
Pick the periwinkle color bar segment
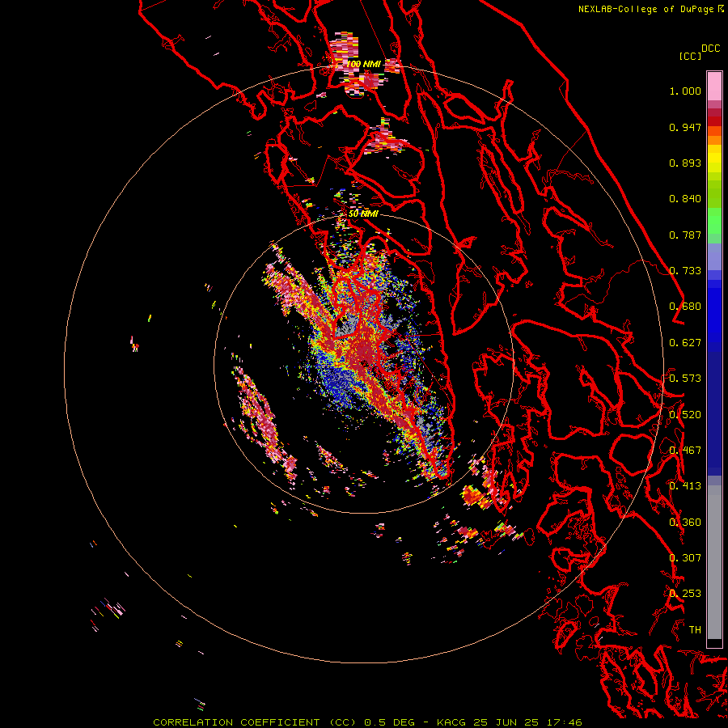[714, 256]
